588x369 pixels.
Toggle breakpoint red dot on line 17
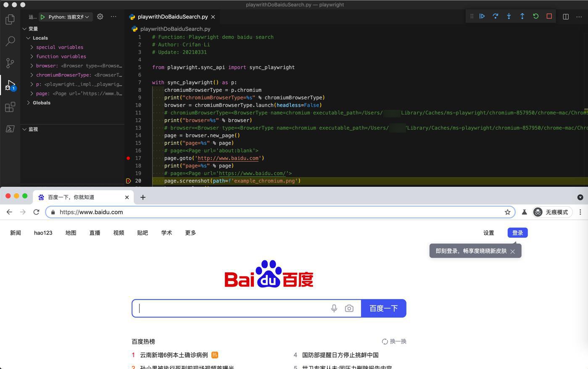tap(128, 158)
